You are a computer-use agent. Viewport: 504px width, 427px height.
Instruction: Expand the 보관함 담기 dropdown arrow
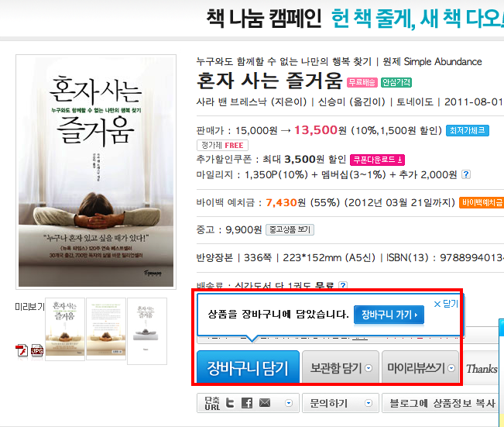coord(369,368)
